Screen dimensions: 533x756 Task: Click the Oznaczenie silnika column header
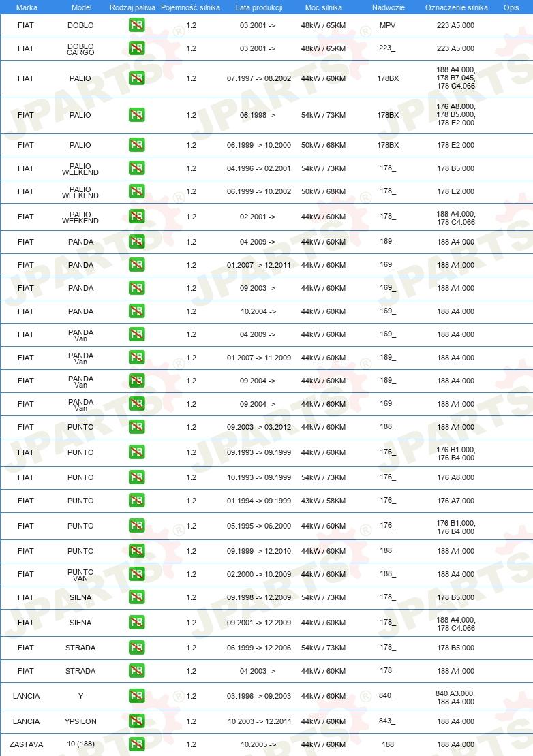pos(456,7)
